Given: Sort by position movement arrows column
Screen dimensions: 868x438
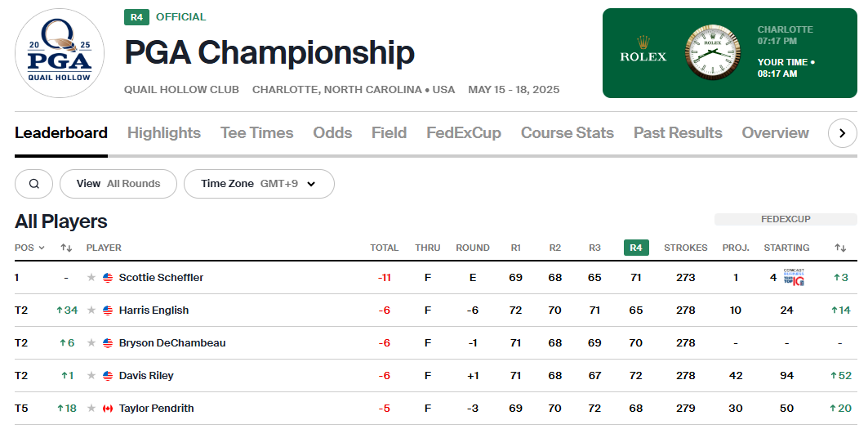Looking at the screenshot, I should [x=66, y=248].
